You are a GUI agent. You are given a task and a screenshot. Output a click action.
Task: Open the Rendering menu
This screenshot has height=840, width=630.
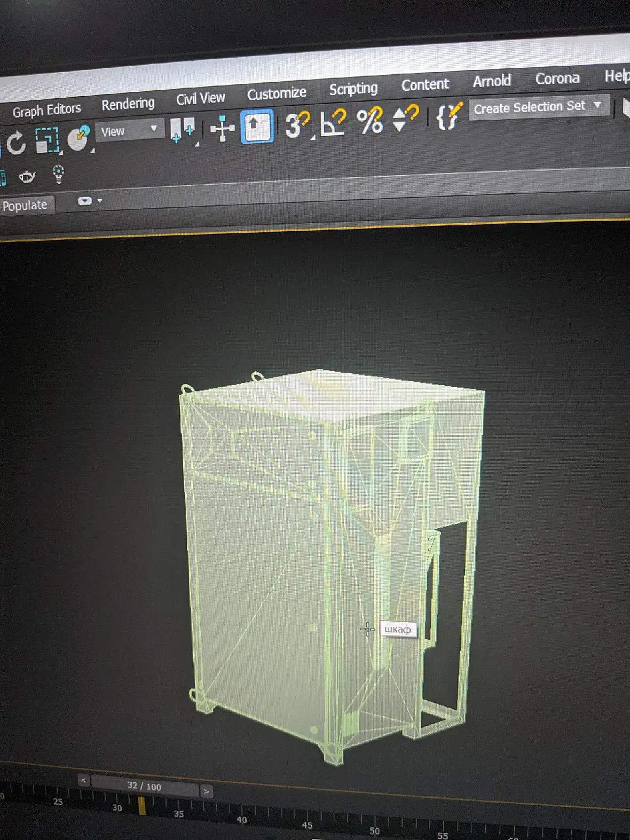[x=128, y=104]
